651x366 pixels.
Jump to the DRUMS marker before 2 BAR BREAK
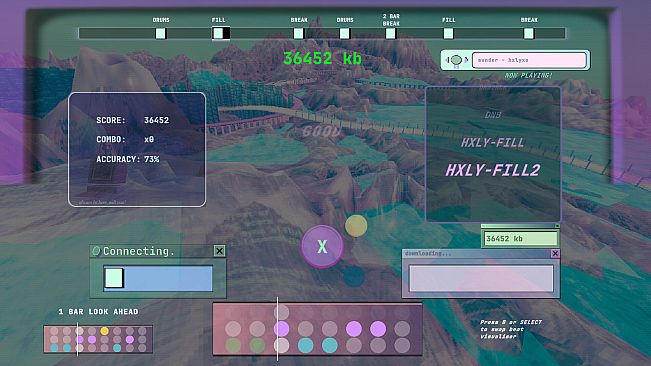(345, 33)
